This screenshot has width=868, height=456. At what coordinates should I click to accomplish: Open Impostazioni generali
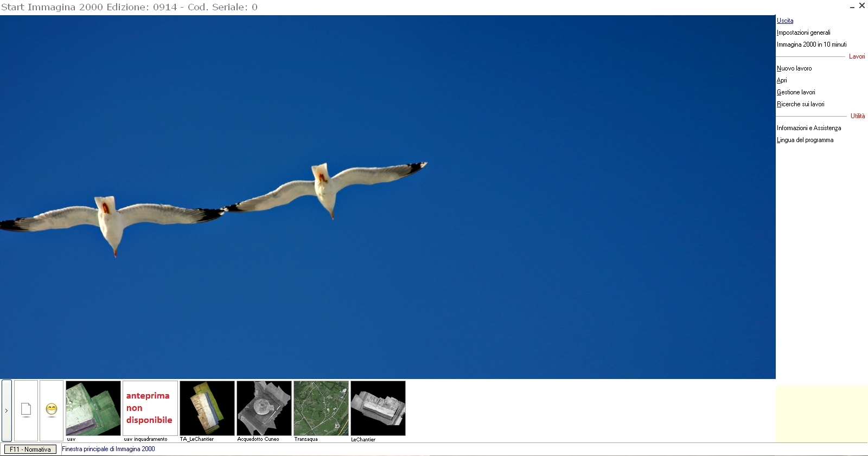[x=803, y=33]
